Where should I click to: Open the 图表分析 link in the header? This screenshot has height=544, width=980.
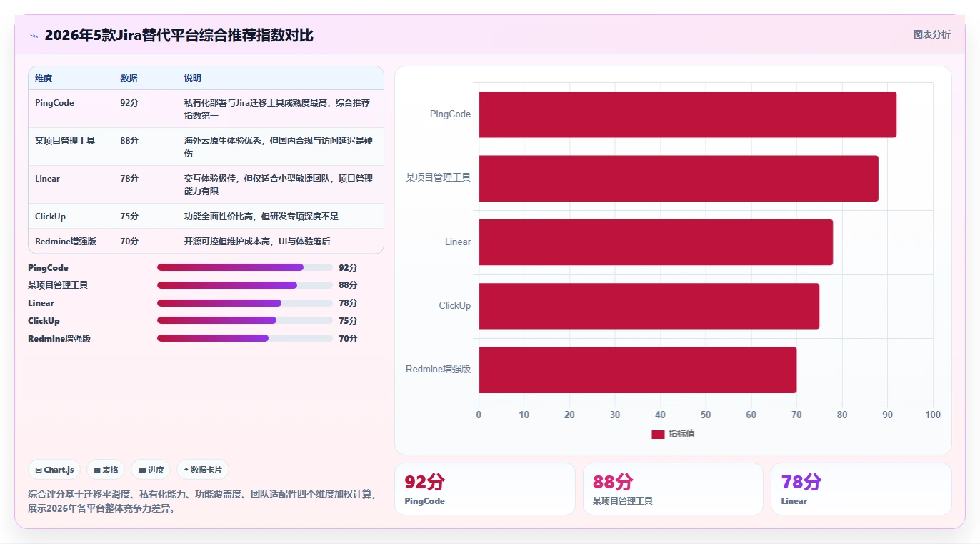931,34
